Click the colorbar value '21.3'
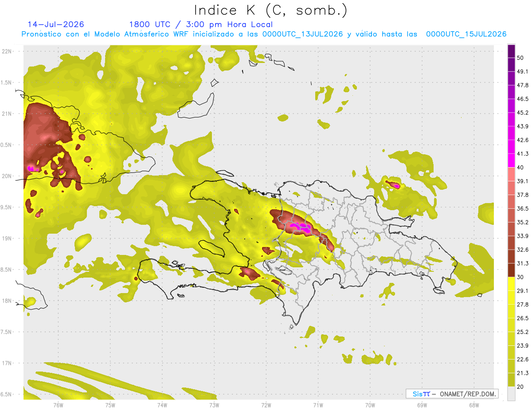Screen dimensions: 532x411 click(522, 373)
